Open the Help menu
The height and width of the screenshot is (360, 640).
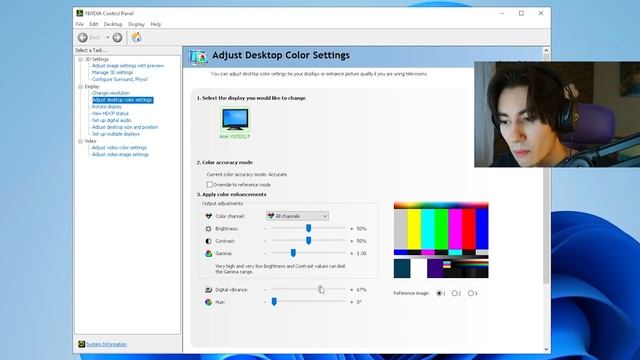click(156, 24)
